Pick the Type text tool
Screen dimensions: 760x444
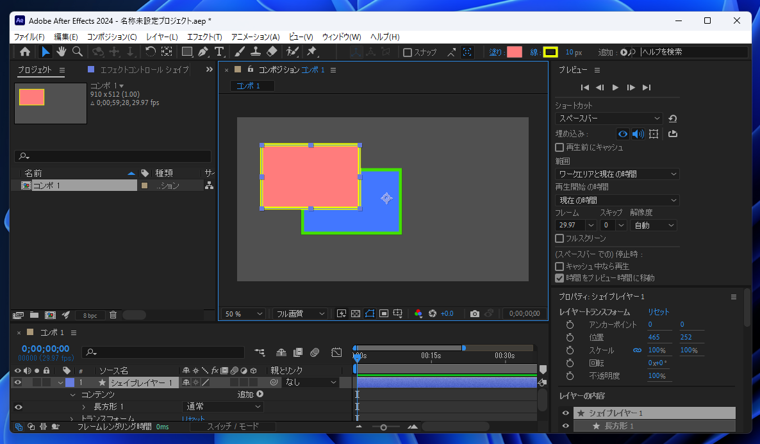click(219, 52)
